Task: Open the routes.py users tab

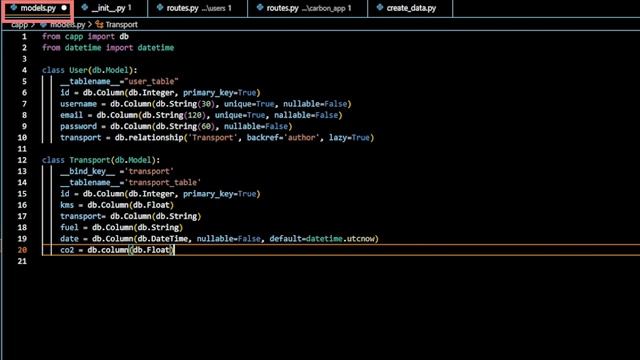Action: coord(198,8)
